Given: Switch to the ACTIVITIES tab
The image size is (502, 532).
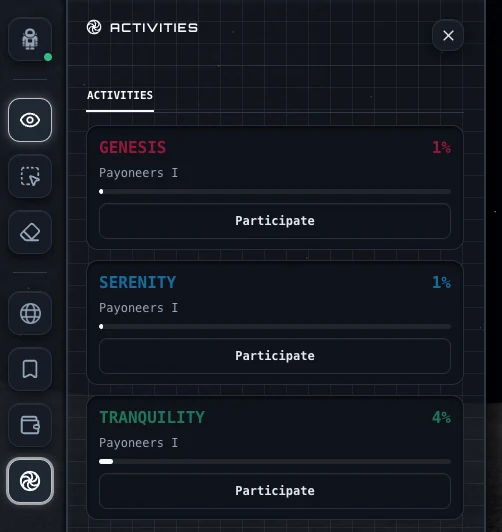Looking at the screenshot, I should [120, 95].
